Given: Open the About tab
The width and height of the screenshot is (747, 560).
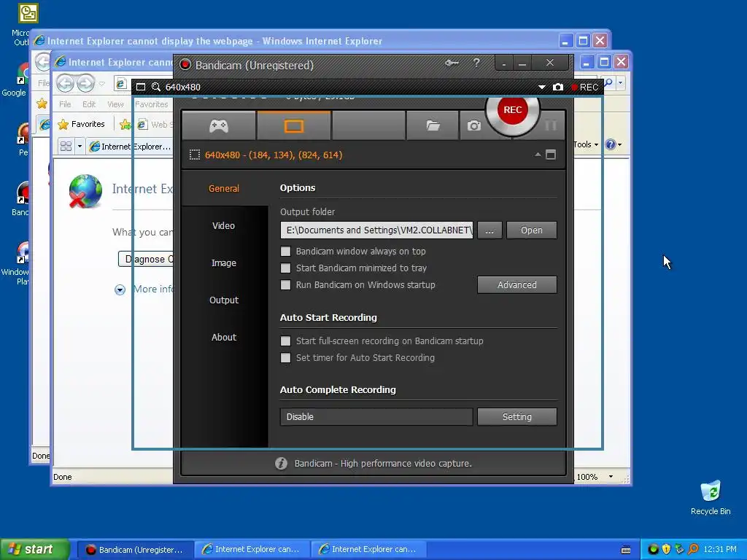Looking at the screenshot, I should click(x=224, y=337).
